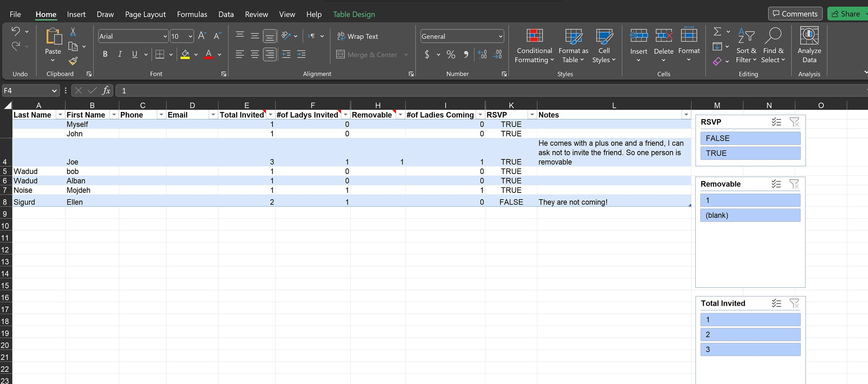Image resolution: width=868 pixels, height=384 pixels.
Task: Toggle value 2 in Total Invited slicer
Action: [750, 335]
